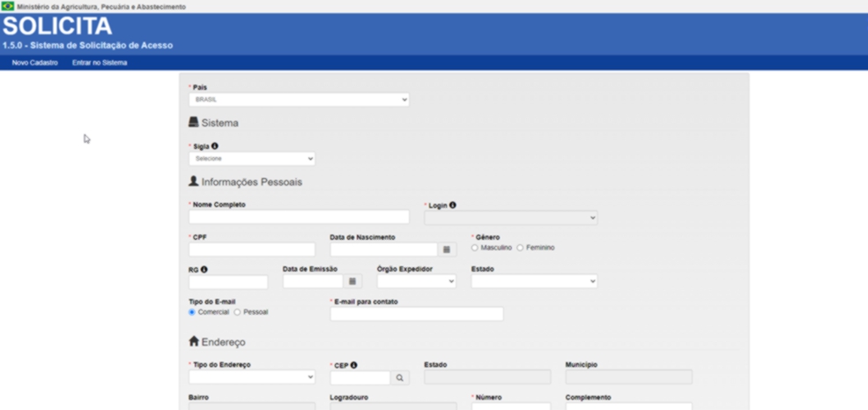The height and width of the screenshot is (410, 868).
Task: Expand the Tipo do Endereço dropdown
Action: click(x=252, y=377)
